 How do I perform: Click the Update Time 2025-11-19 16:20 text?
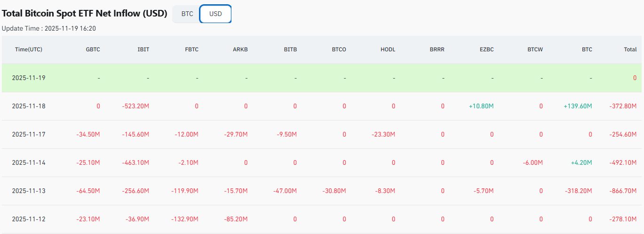[49, 28]
